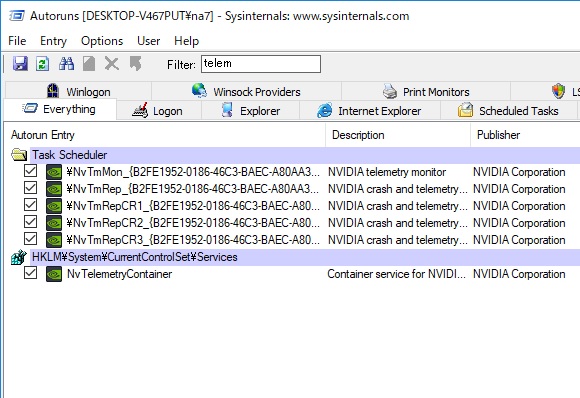This screenshot has height=398, width=580.
Task: Click the NVIDIA icon beside NvTmRepCR2 entry
Action: 54,223
